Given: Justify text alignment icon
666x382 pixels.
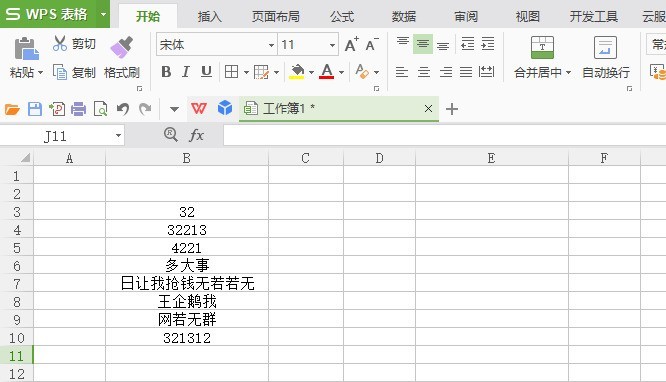Looking at the screenshot, I should click(466, 72).
